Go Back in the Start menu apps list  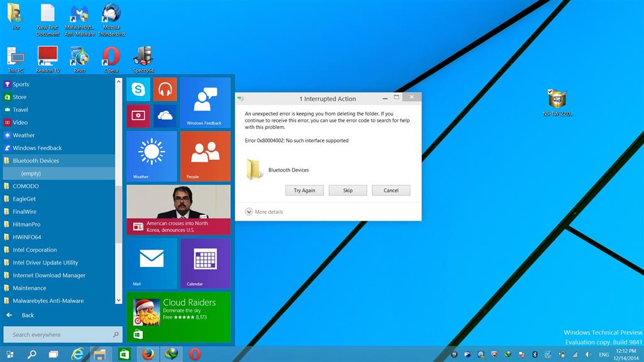[21, 315]
